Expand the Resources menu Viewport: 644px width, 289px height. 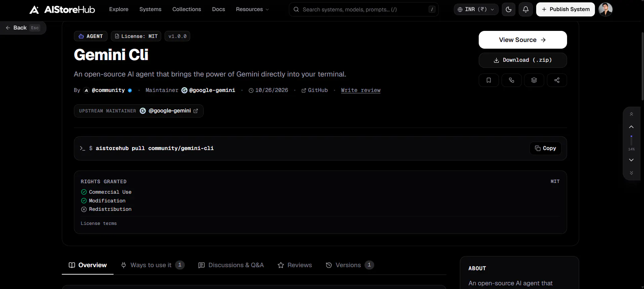pos(252,9)
